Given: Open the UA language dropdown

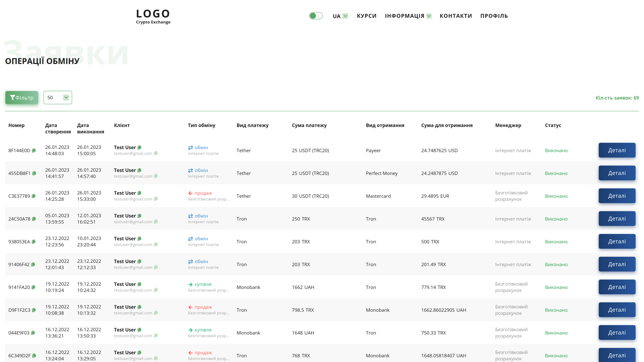Looking at the screenshot, I should click(340, 16).
